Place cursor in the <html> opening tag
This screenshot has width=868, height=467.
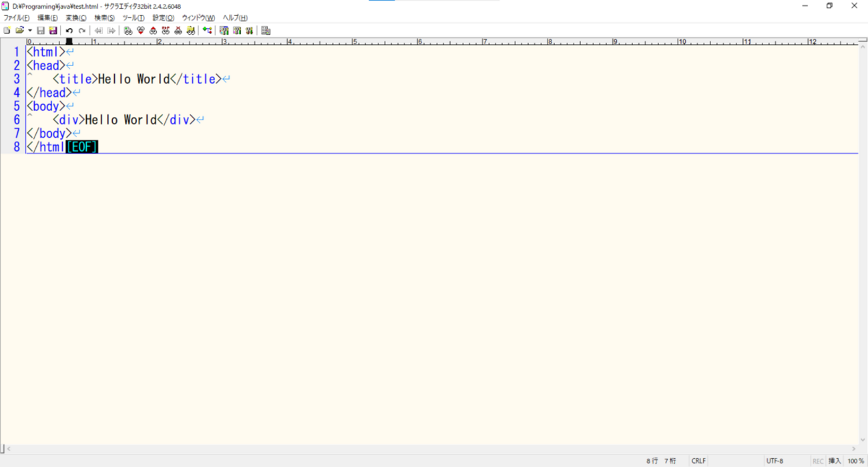[x=45, y=52]
